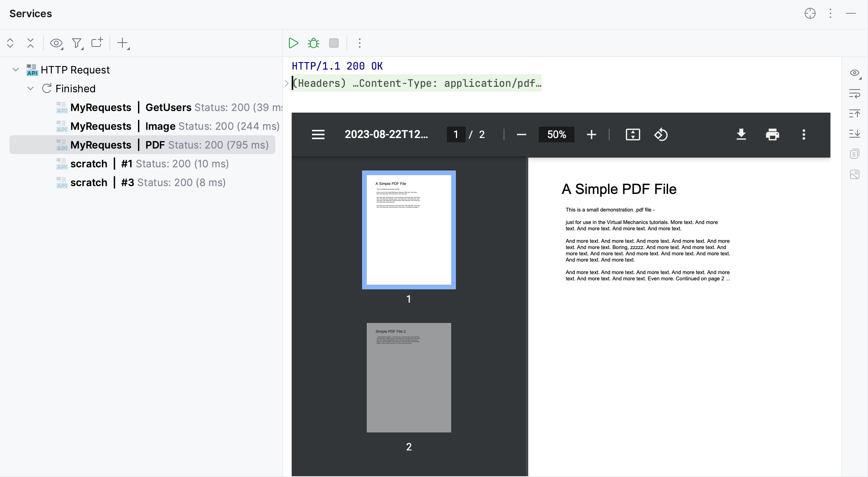Expand the Services panel options menu
The width and height of the screenshot is (868, 477).
click(x=830, y=14)
